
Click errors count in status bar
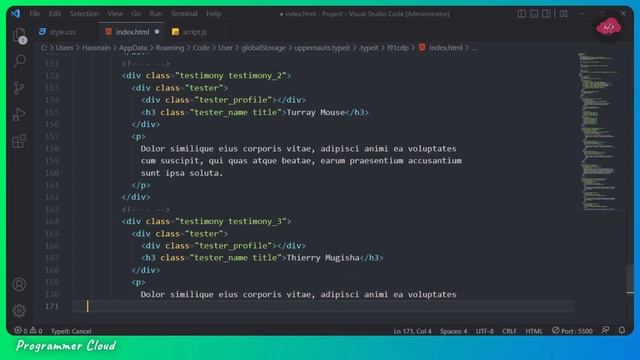[x=20, y=331]
